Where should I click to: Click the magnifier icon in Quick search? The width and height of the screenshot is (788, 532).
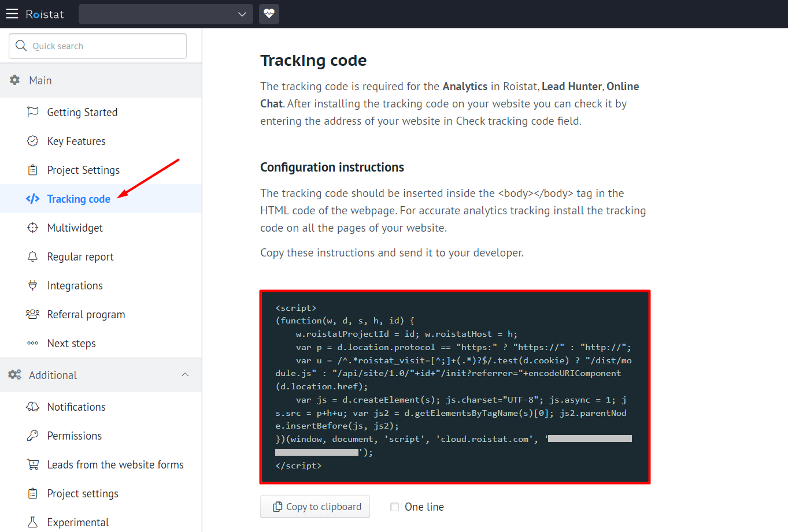[21, 46]
